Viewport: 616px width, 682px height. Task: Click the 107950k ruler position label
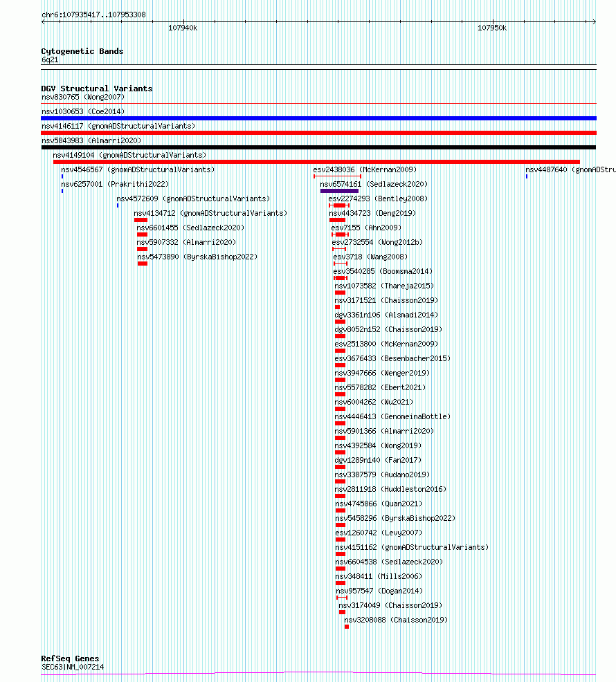pyautogui.click(x=492, y=28)
